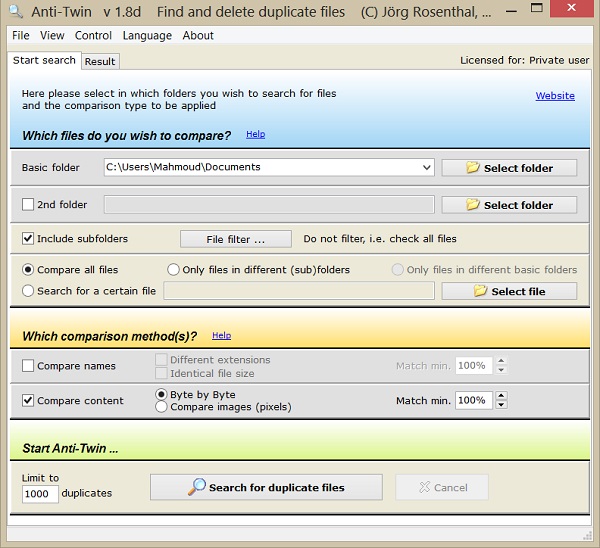Choose Compare images (pixels) option

(161, 407)
